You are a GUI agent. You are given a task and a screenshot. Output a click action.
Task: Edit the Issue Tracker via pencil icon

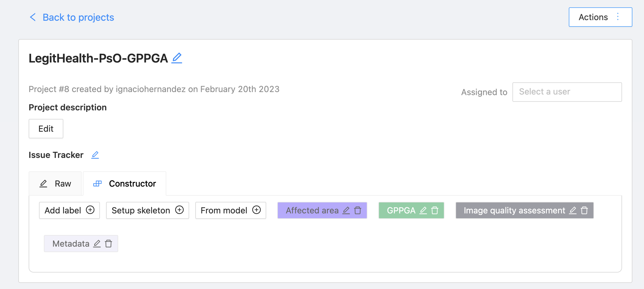pos(95,155)
